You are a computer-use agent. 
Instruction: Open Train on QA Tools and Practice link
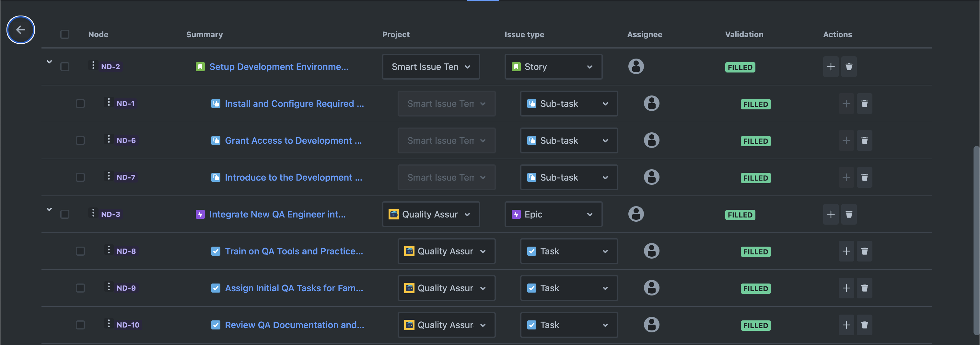tap(294, 251)
